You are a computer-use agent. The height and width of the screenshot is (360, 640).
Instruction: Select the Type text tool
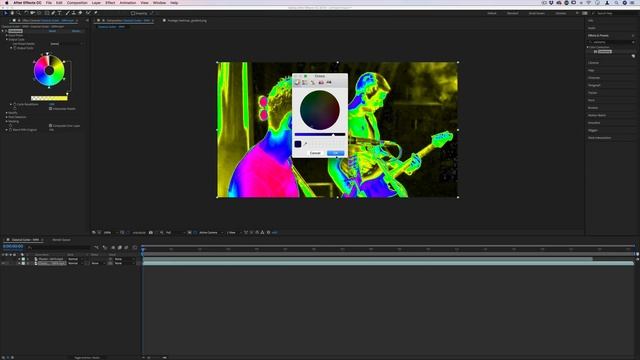[60, 13]
